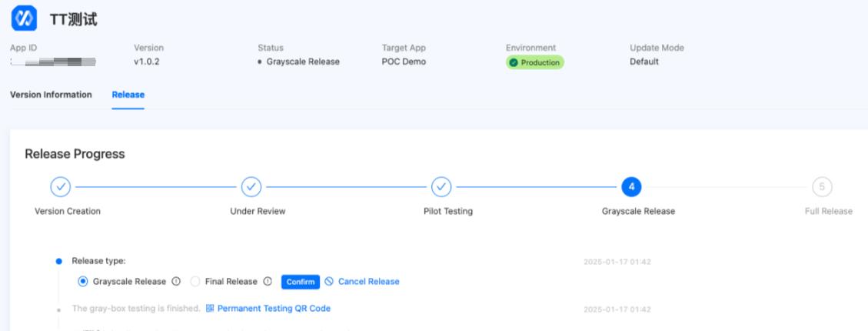868x331 pixels.
Task: Click the Grayscale Release step 4 circle
Action: click(631, 186)
